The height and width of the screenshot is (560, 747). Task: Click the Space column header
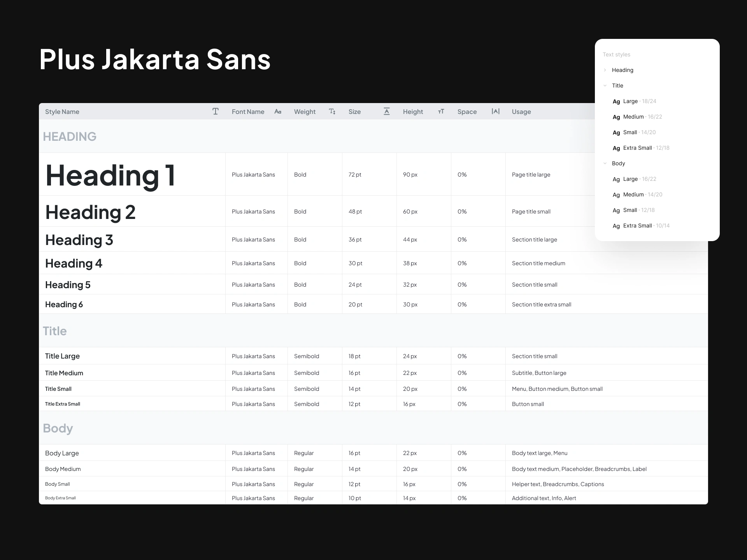tap(467, 112)
